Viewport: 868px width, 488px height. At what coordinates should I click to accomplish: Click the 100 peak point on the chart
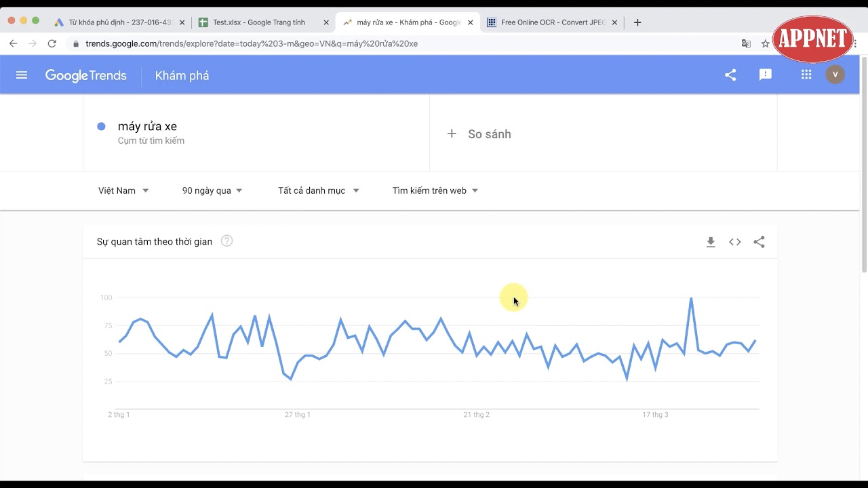pyautogui.click(x=691, y=298)
